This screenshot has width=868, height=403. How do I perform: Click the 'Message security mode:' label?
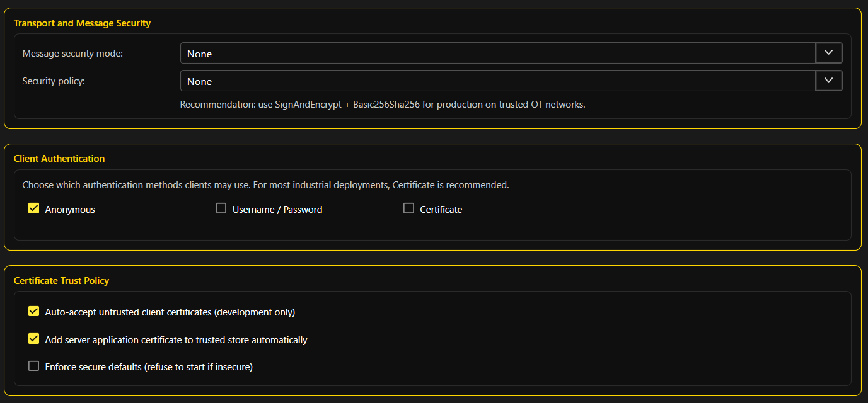point(72,54)
